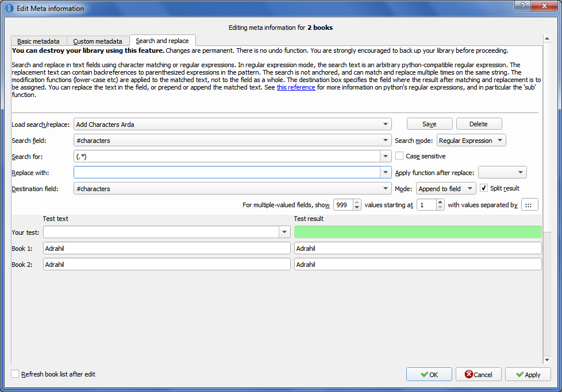Open Apply function after replace dropdown
Viewport: 562px width, 392px height.
(502, 173)
